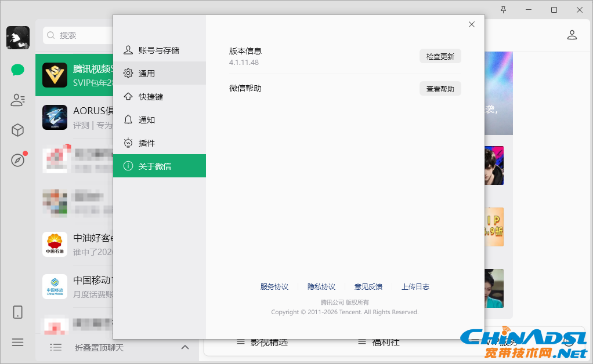Open the 影视精选 bottom menu
Image resolution: width=593 pixels, height=364 pixels.
pyautogui.click(x=262, y=343)
